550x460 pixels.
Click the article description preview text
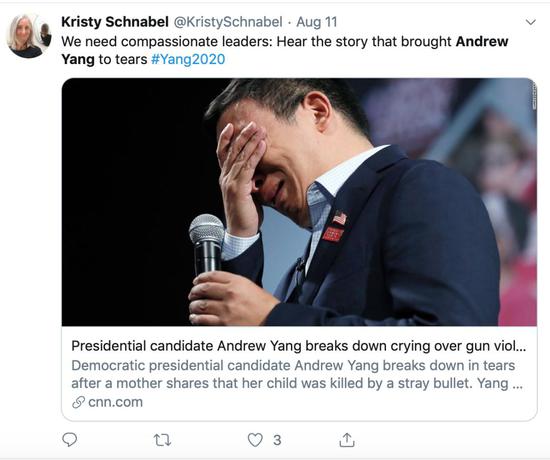click(x=297, y=374)
